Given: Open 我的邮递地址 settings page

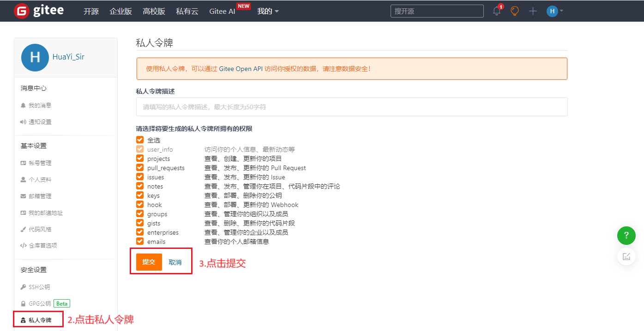Looking at the screenshot, I should click(46, 213).
